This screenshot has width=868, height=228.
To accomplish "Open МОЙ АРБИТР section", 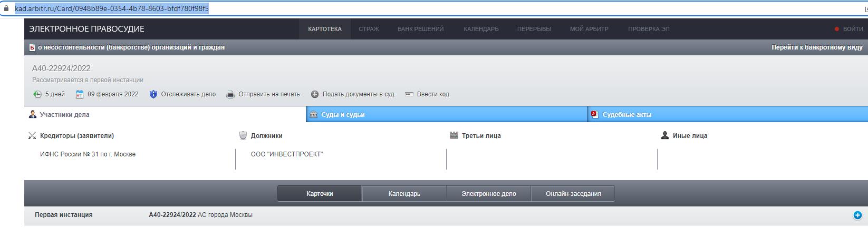I will [589, 29].
